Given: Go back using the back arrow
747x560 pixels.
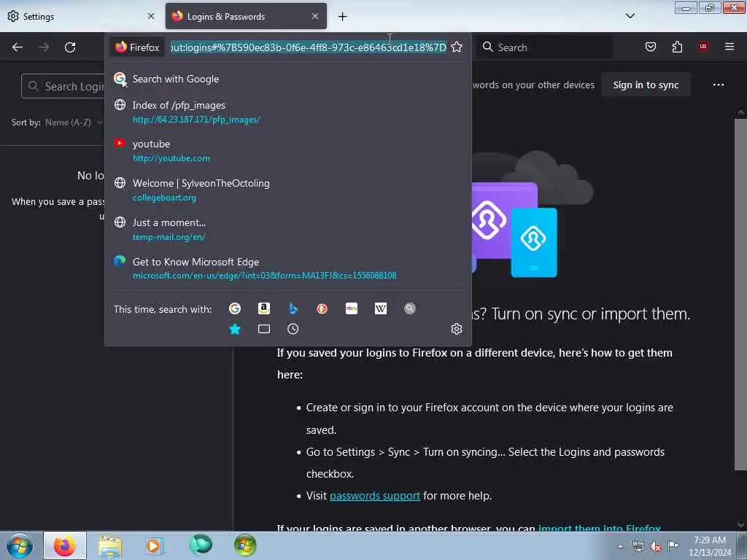Looking at the screenshot, I should (x=18, y=47).
